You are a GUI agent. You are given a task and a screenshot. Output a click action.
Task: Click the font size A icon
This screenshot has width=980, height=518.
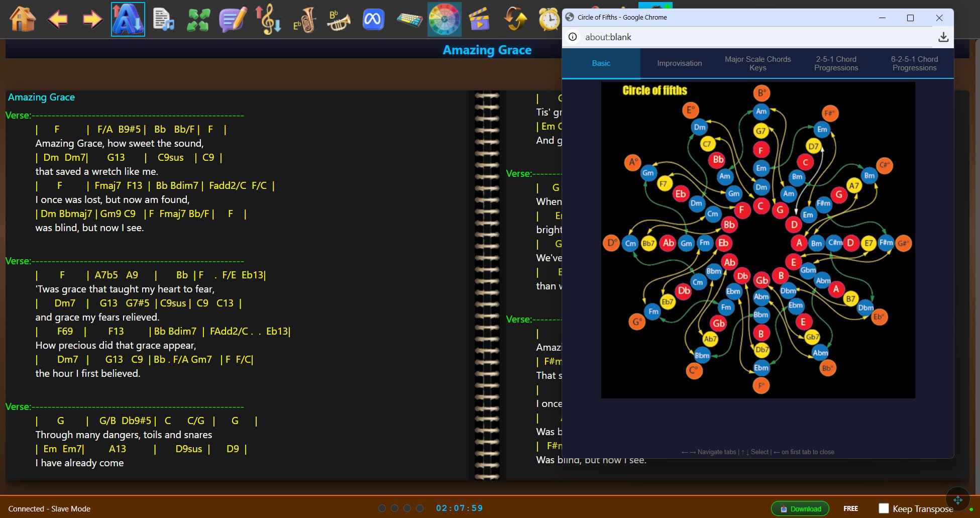[128, 20]
